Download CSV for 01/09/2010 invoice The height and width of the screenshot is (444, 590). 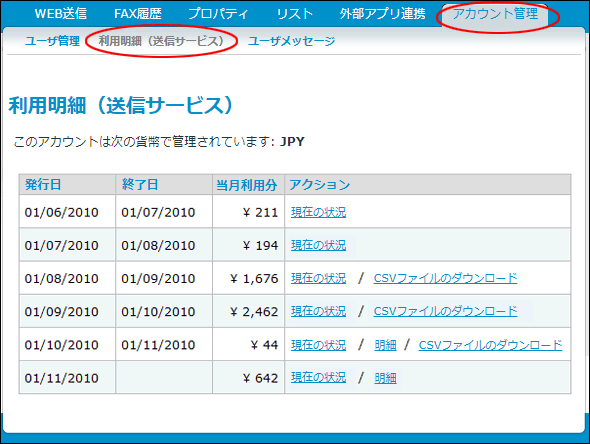445,312
